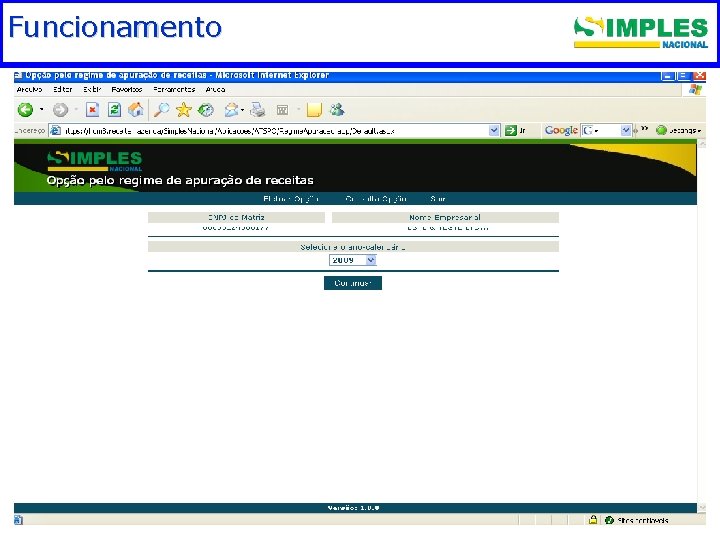Click the greyed Edit toolbar icon
This screenshot has width=720, height=540.
tap(282, 110)
